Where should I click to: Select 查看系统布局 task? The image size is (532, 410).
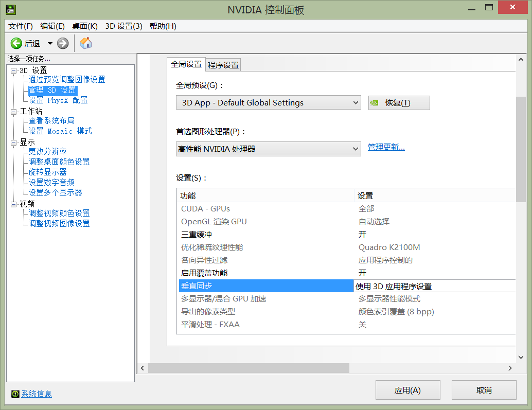(51, 120)
